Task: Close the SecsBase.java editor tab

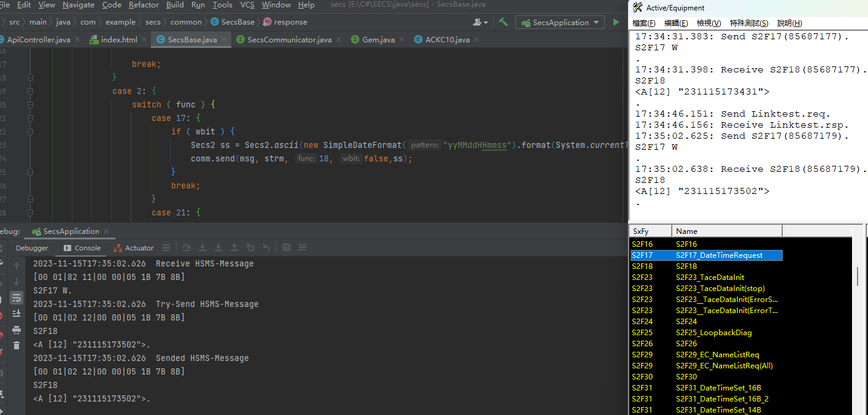Action: pyautogui.click(x=225, y=39)
